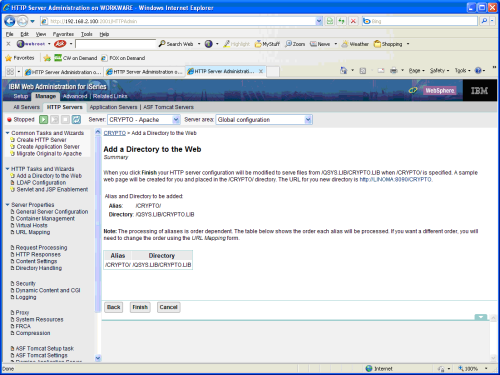Screen dimensions: 500x375
Task: Click the Back wizard button
Action: (x=113, y=307)
